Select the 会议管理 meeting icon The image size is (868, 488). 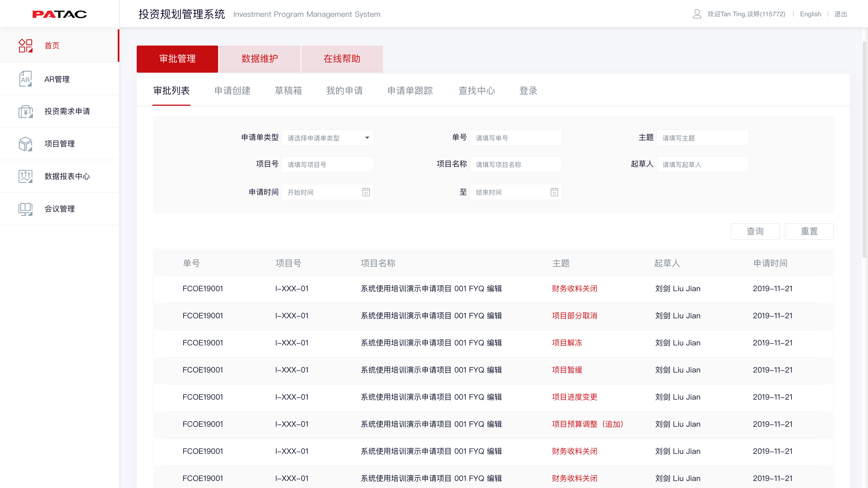(25, 208)
